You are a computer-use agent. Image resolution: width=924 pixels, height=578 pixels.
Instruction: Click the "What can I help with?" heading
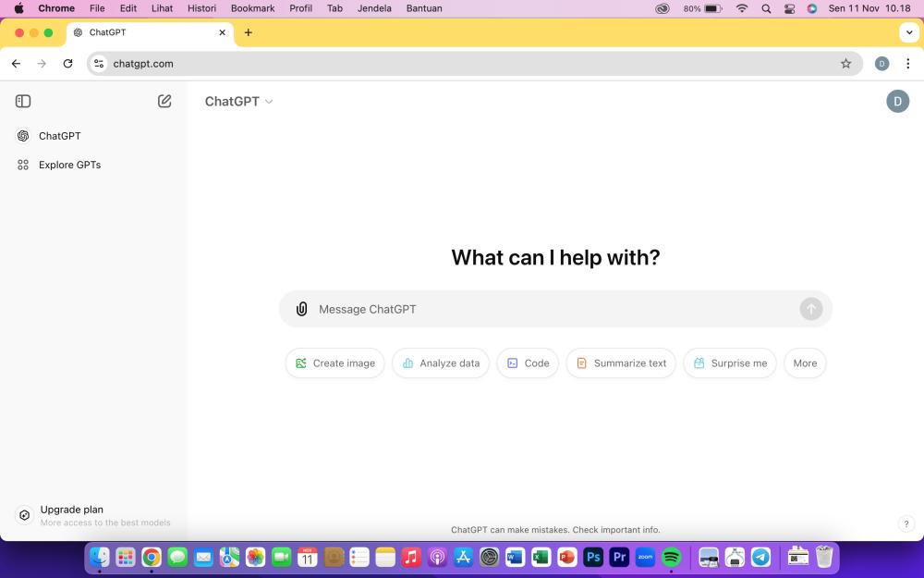click(555, 258)
